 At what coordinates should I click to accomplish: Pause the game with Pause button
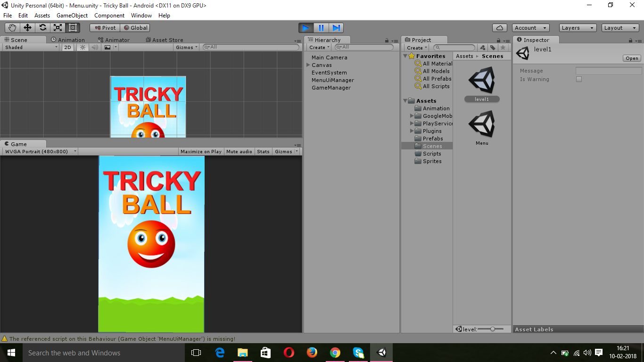pos(321,28)
